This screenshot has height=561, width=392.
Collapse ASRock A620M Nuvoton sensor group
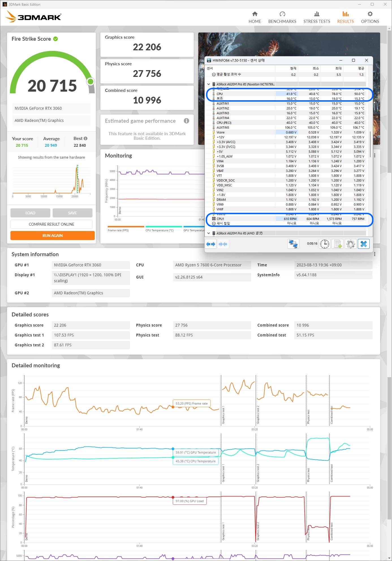click(x=209, y=84)
